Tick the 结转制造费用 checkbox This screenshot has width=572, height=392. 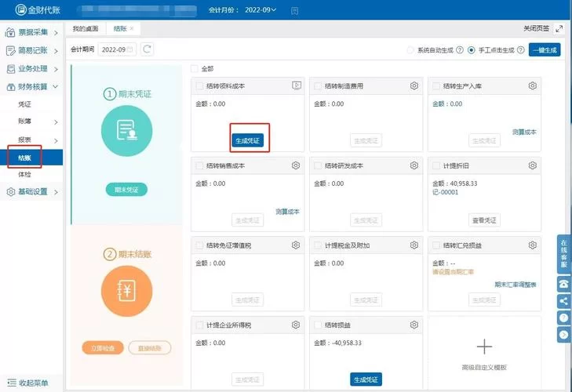coord(318,86)
